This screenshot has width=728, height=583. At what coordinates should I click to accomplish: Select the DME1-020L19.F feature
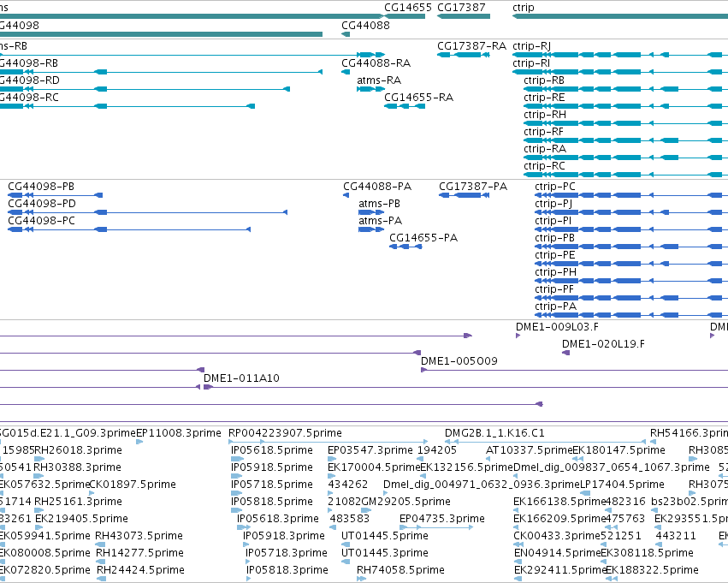pos(565,353)
